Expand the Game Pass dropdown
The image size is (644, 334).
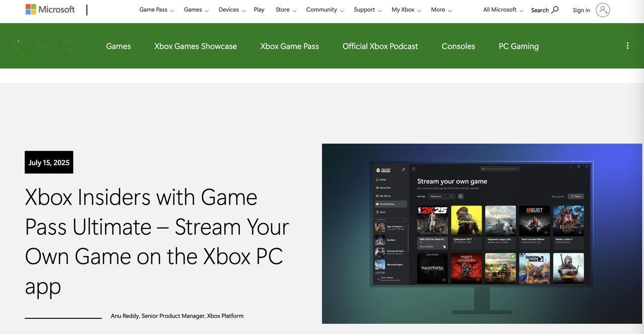[157, 10]
